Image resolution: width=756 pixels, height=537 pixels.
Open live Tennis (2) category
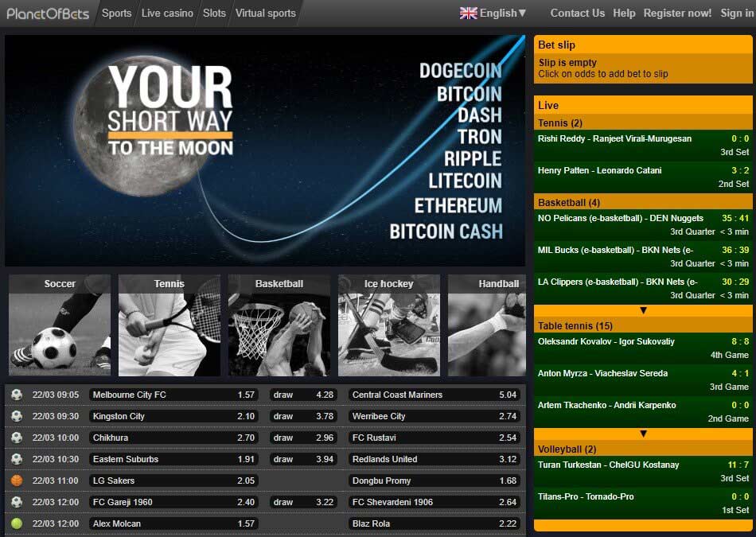click(643, 123)
